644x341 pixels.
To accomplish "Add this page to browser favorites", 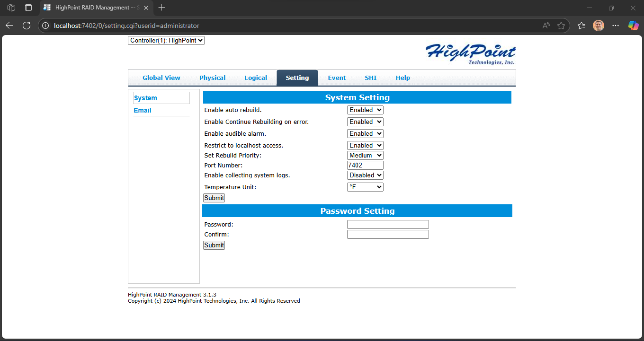I will (x=562, y=25).
